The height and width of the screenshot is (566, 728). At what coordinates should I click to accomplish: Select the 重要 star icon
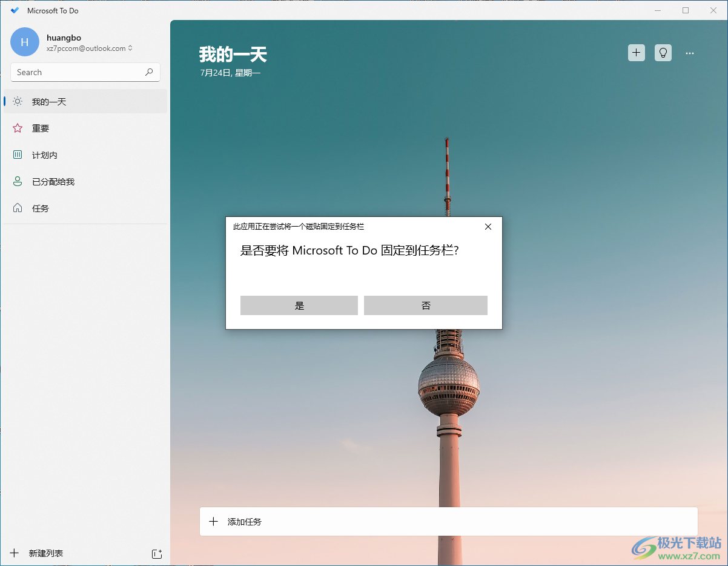pos(18,128)
